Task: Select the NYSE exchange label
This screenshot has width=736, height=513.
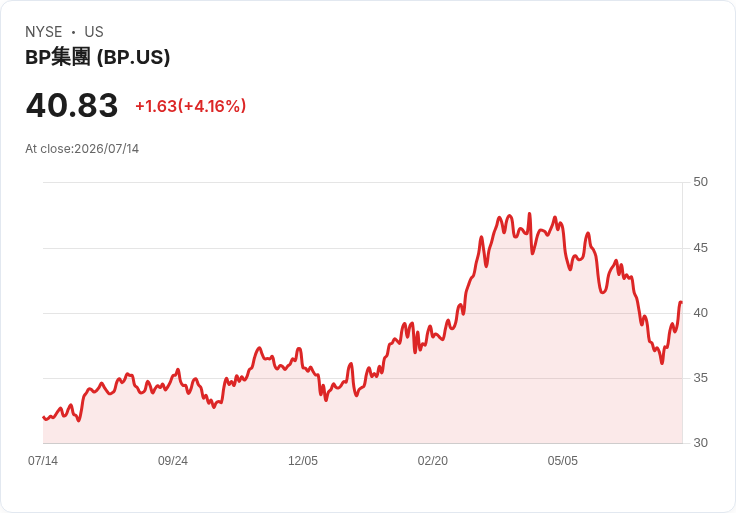Action: click(x=44, y=32)
